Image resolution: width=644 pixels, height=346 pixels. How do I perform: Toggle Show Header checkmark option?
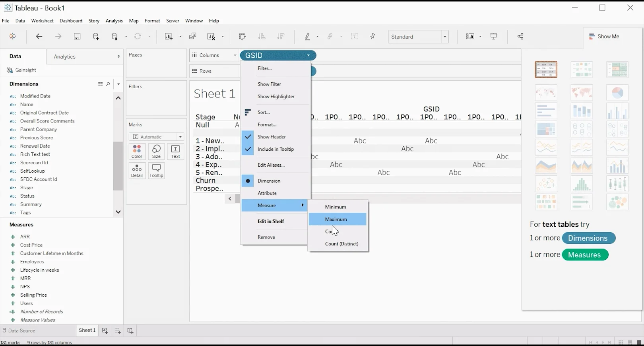272,137
